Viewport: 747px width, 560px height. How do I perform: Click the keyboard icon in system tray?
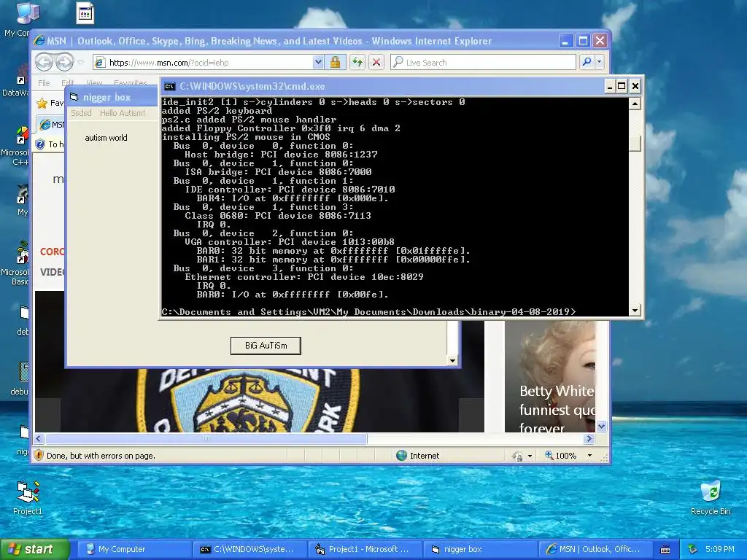pos(665,550)
